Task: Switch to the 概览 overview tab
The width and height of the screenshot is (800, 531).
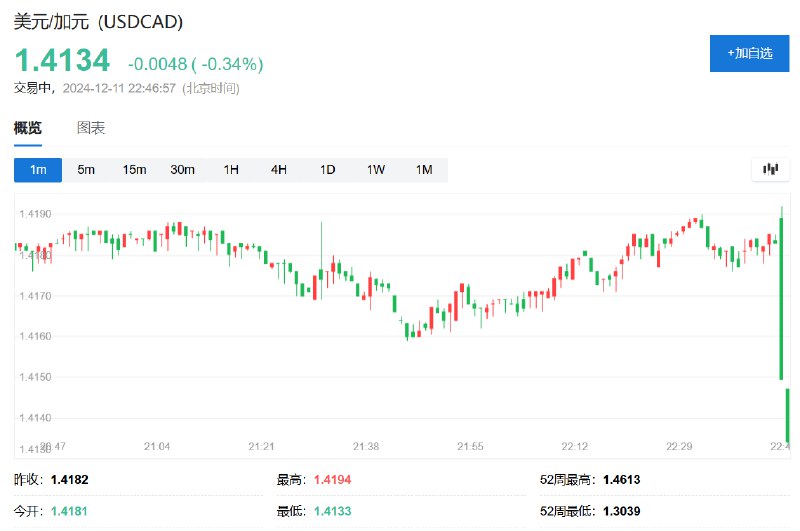Action: coord(28,128)
